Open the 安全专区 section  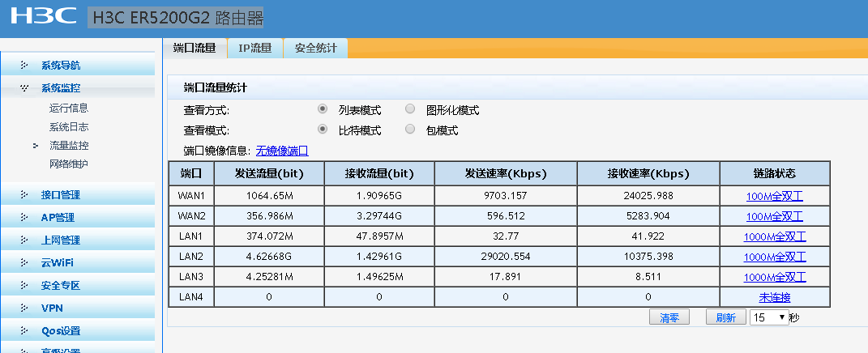[x=61, y=286]
